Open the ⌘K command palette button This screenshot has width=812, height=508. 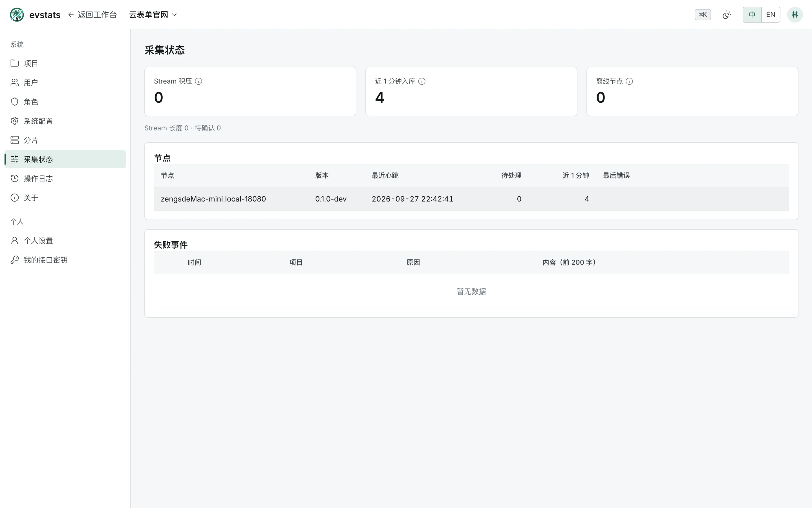(x=703, y=15)
